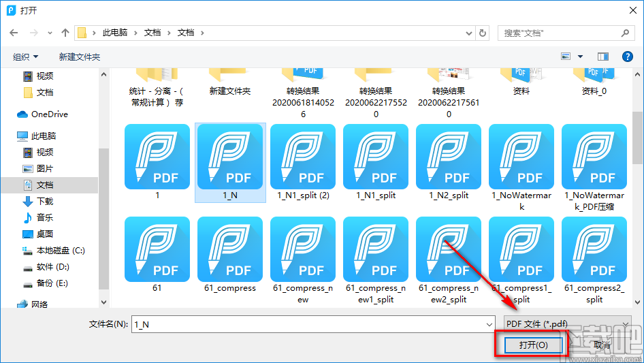Click file list scrollbar up arrow
This screenshot has width=644, height=363.
637,75
